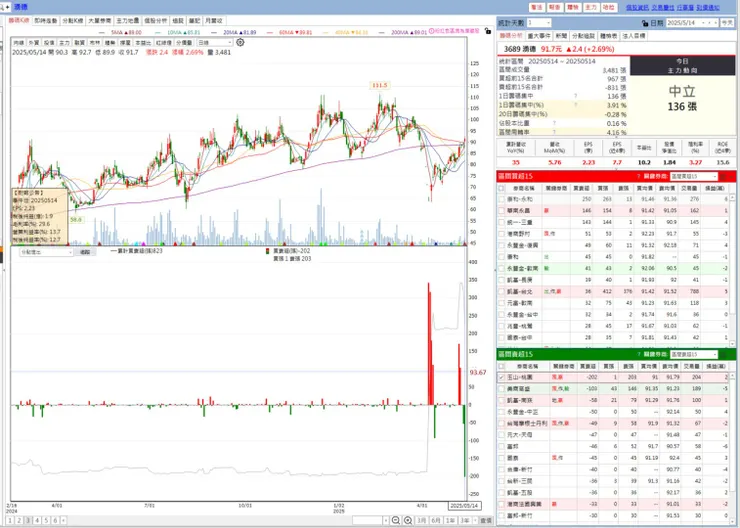The width and height of the screenshot is (740, 528).
Task: Tick the checkbox for 港商野村 row
Action: tap(501, 234)
